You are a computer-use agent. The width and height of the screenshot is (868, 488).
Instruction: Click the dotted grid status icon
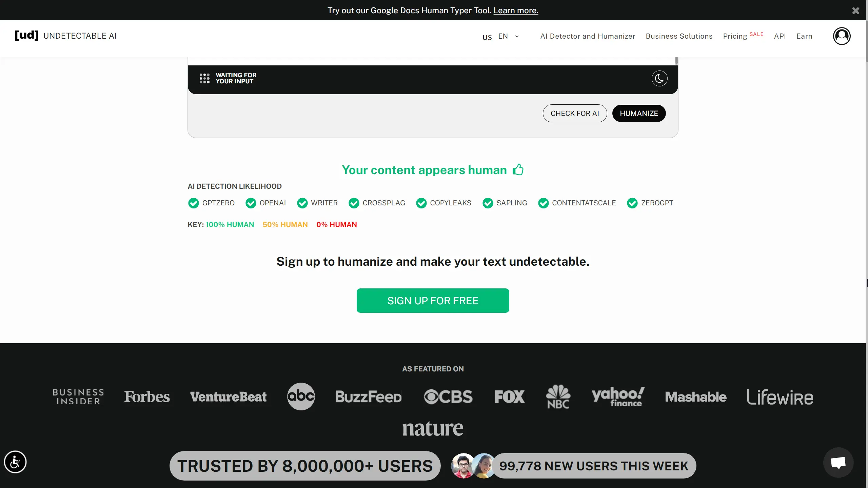pyautogui.click(x=204, y=78)
